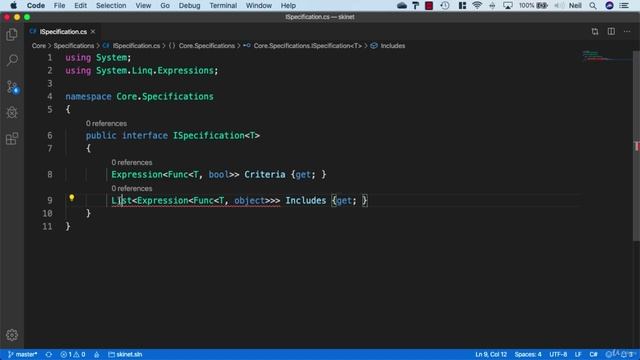Open the Edit menu

coord(80,5)
